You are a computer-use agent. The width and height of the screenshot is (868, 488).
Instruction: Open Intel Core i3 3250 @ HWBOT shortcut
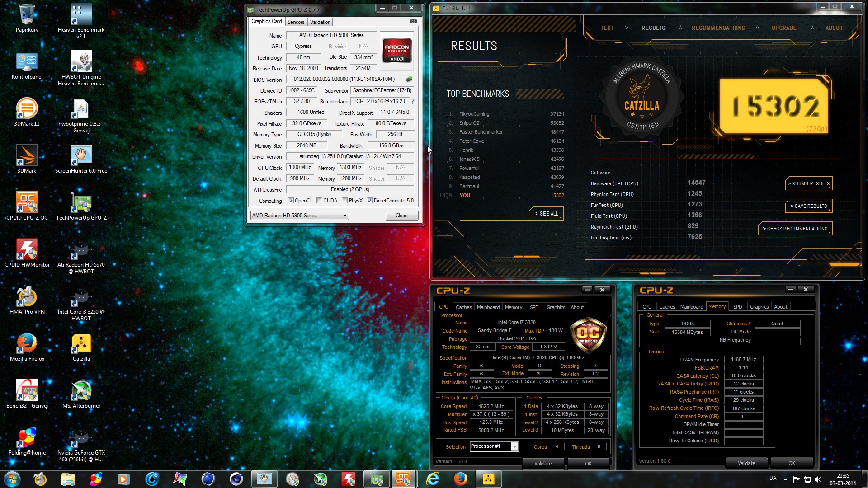point(81,304)
